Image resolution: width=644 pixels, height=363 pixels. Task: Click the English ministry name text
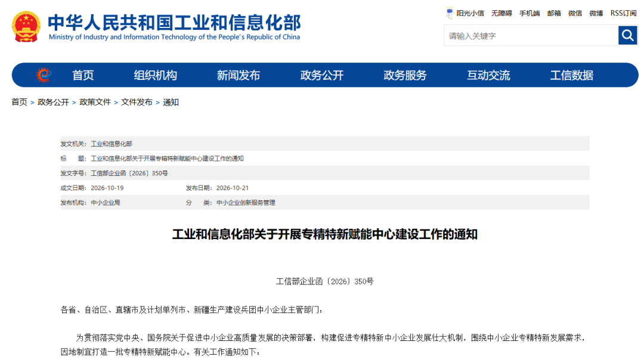click(175, 37)
